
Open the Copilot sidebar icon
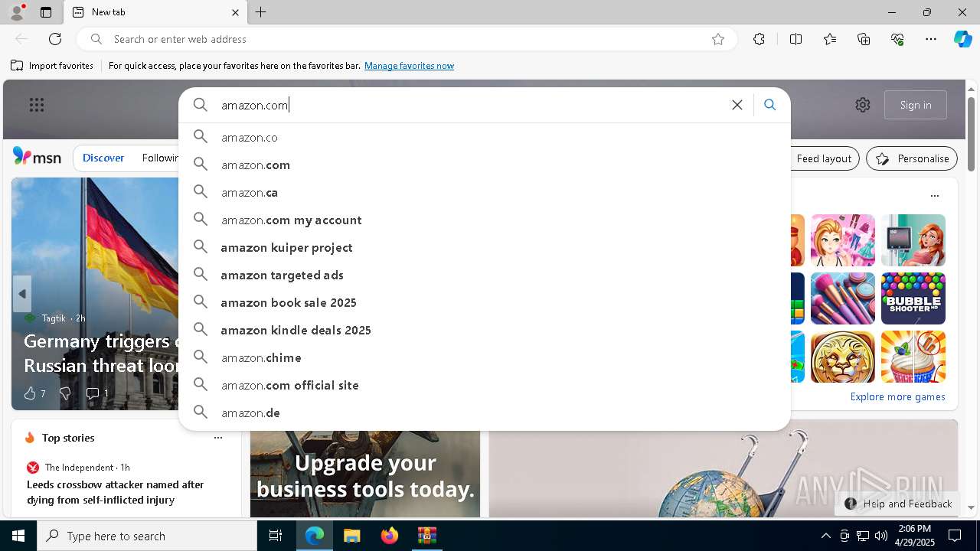[x=962, y=39]
